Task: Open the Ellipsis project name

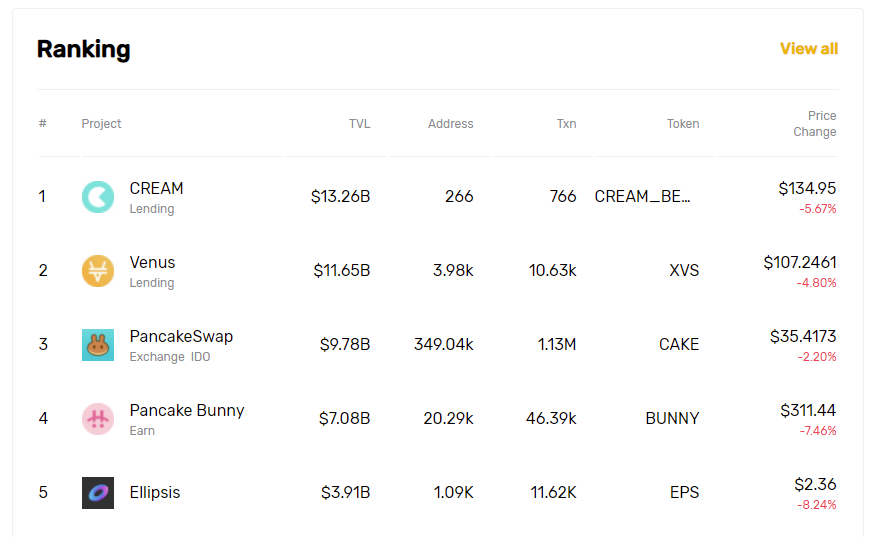Action: coord(155,492)
